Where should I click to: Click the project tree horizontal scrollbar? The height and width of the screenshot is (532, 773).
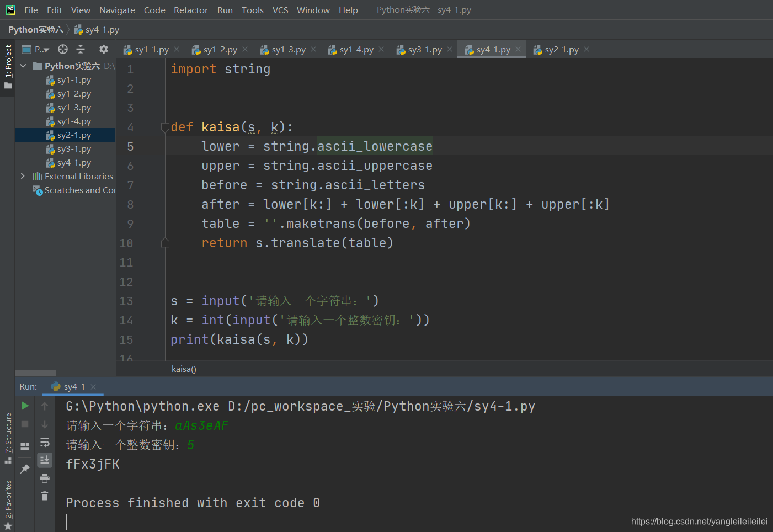tap(36, 373)
